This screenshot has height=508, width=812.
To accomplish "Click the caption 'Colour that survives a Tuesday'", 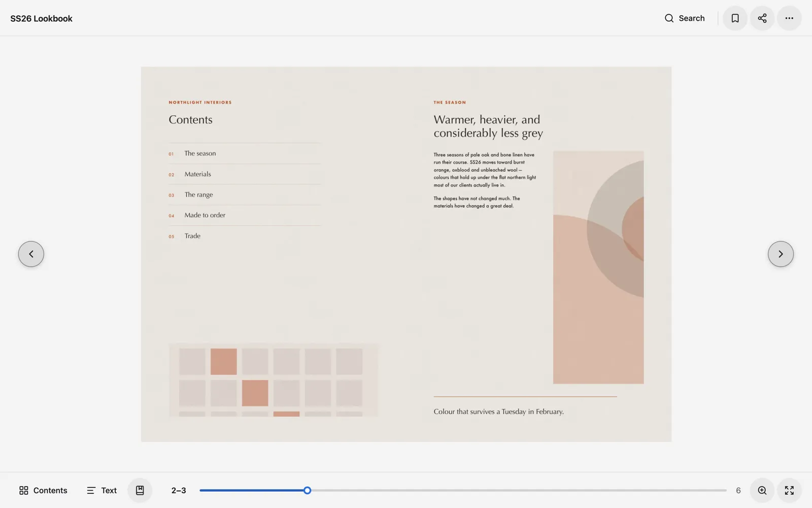I will pos(498,411).
